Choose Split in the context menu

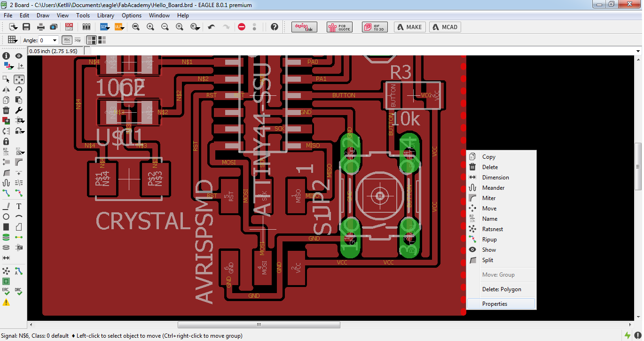click(501, 260)
